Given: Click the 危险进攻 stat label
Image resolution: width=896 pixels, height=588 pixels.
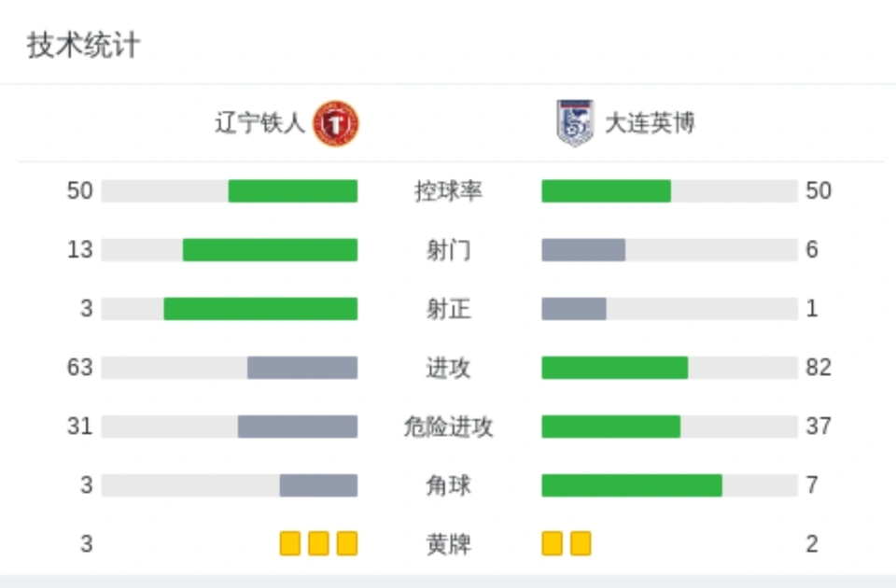Looking at the screenshot, I should (x=449, y=427).
